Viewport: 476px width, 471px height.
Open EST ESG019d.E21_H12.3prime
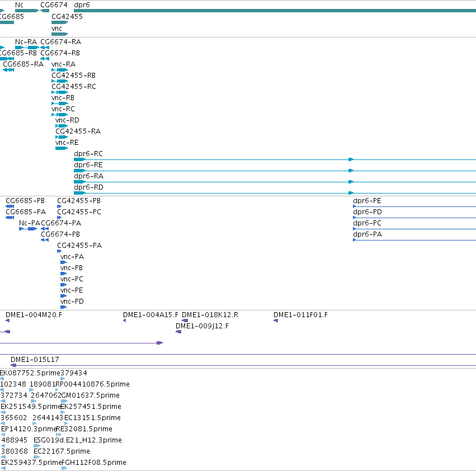[77, 440]
